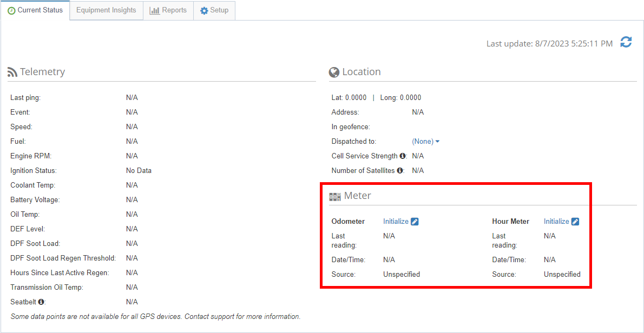The image size is (644, 333).
Task: Click the Setup gear icon
Action: point(203,10)
